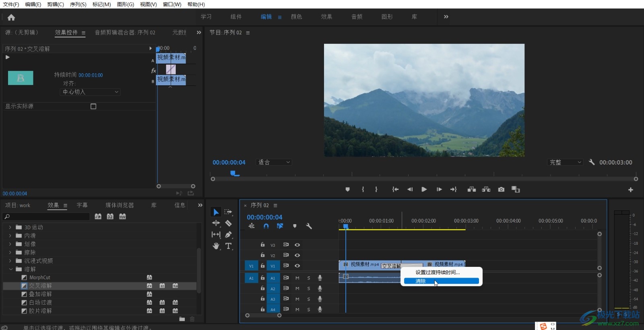Screen dimensions: 644x330
Task: Go to Out point button
Action: pyautogui.click(x=454, y=190)
